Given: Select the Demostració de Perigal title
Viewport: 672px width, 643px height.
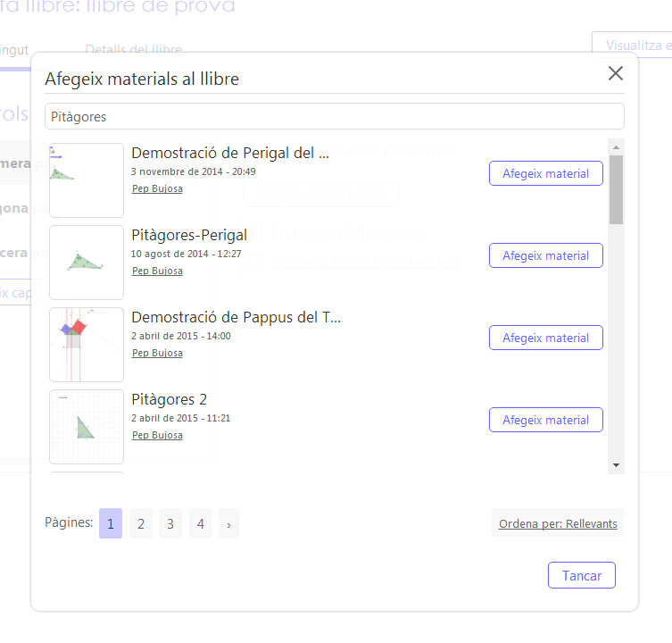Looking at the screenshot, I should 230,153.
